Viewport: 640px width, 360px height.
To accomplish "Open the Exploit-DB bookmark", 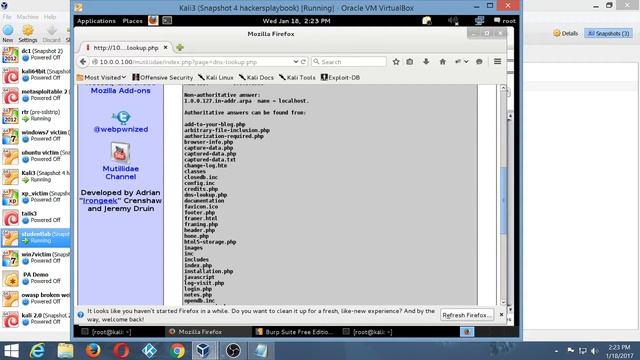I will point(340,77).
